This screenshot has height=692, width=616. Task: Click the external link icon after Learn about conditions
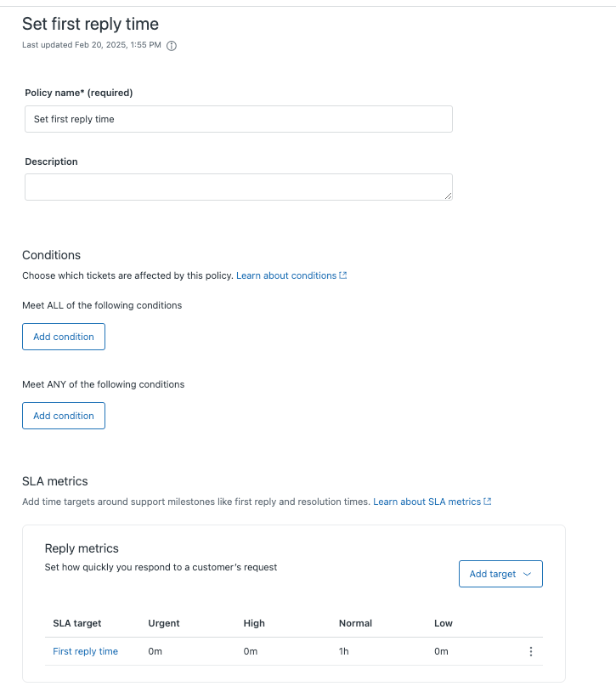[343, 275]
